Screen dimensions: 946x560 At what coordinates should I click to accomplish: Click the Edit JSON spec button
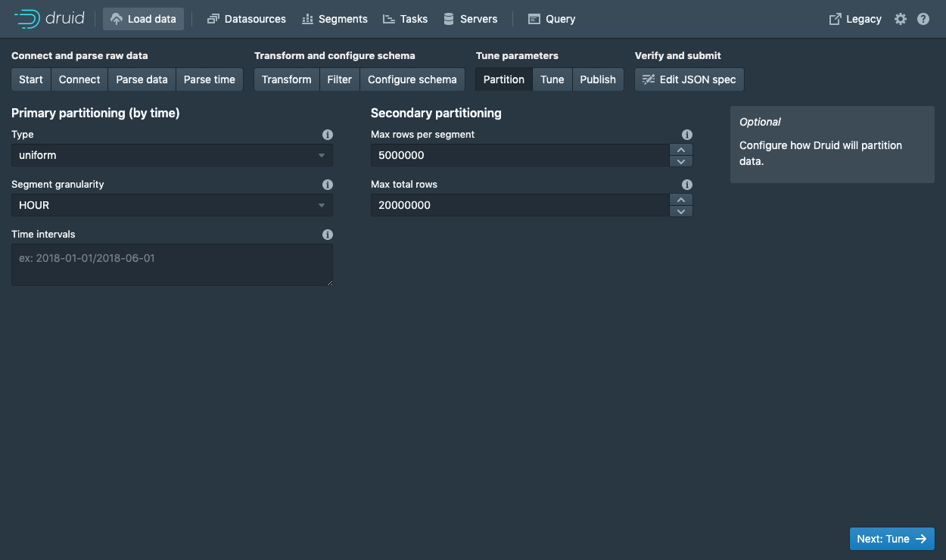(689, 79)
